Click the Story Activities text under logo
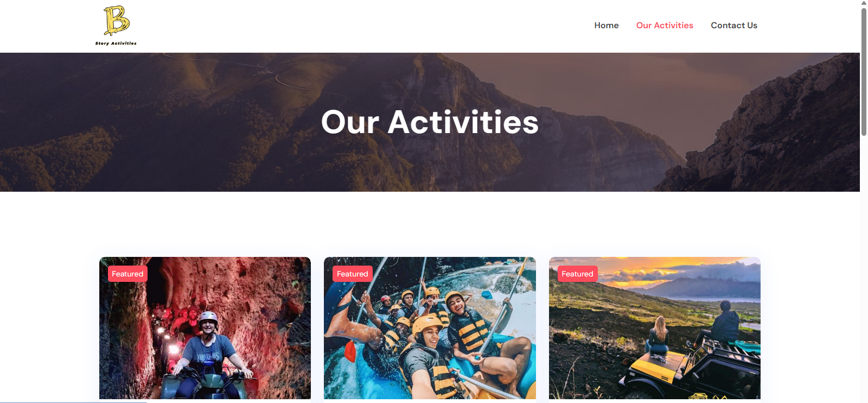This screenshot has height=403, width=868. [116, 43]
